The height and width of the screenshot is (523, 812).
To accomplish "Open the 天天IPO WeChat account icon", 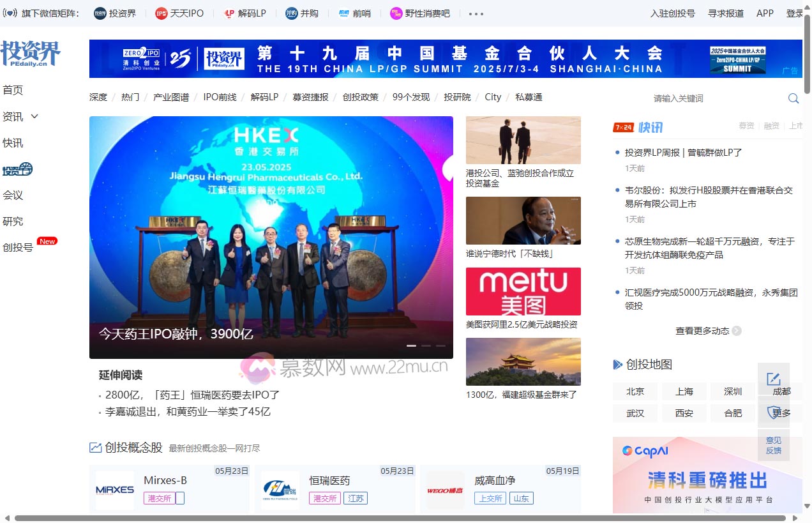I will [x=162, y=13].
